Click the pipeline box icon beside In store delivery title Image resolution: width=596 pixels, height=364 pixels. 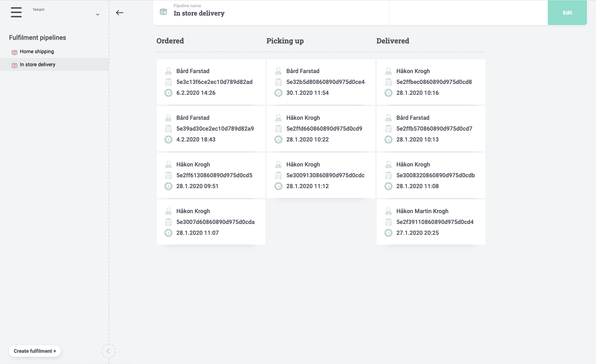pos(164,12)
